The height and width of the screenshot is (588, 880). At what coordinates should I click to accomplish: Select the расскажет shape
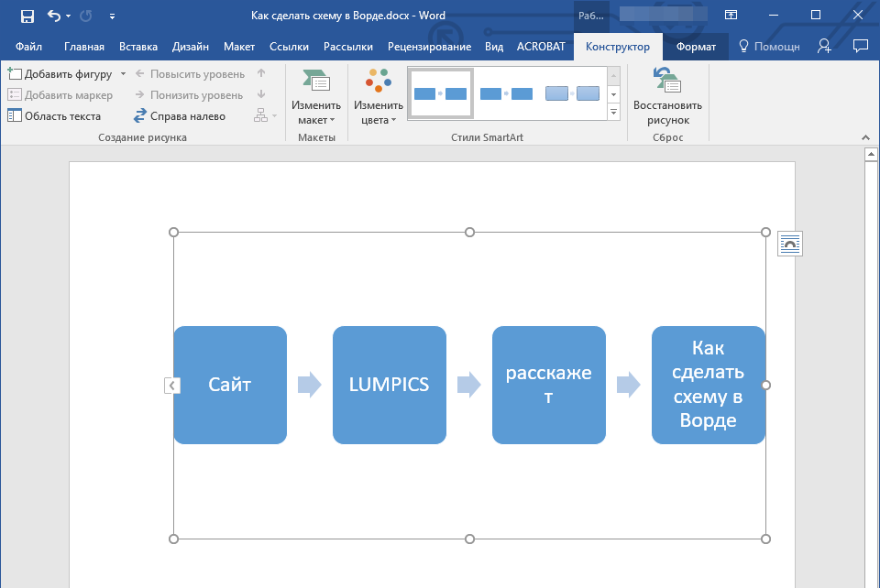[x=549, y=385]
